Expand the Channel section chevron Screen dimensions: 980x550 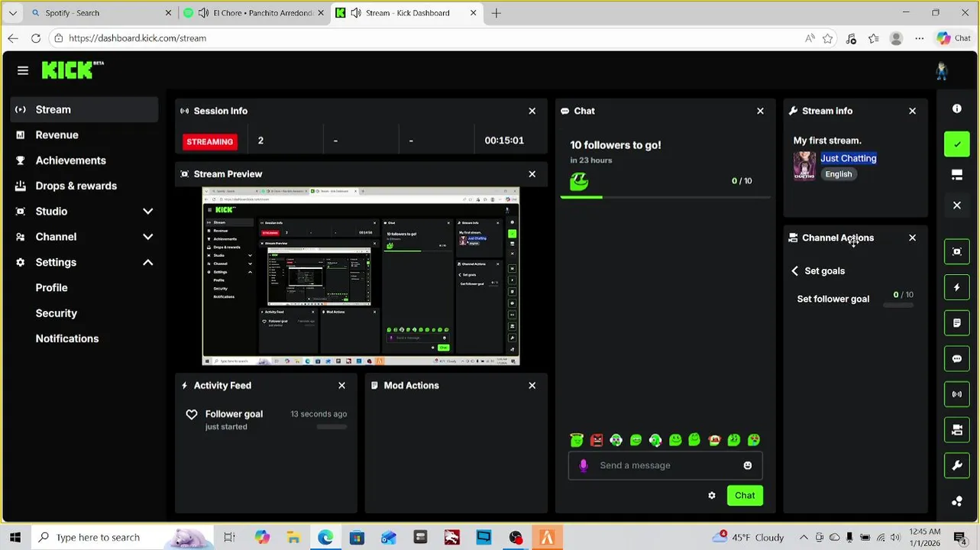[x=147, y=237]
